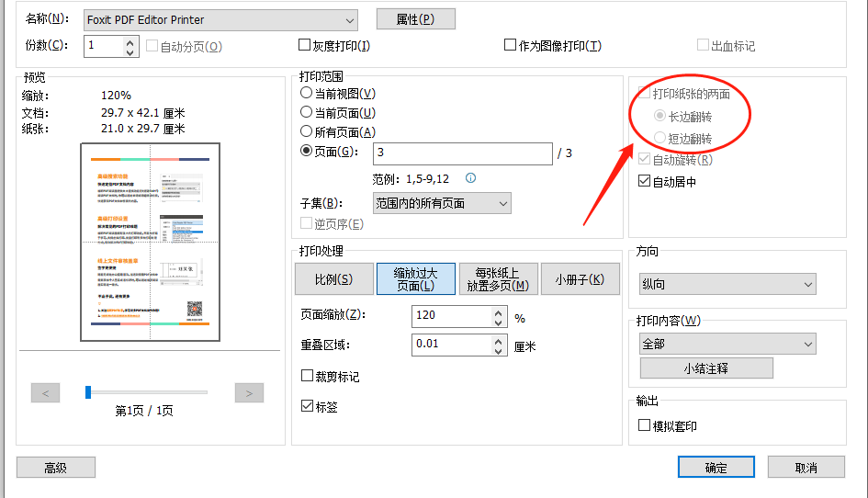The height and width of the screenshot is (498, 868).
Task: Click the preview page slider handle
Action: (x=88, y=392)
